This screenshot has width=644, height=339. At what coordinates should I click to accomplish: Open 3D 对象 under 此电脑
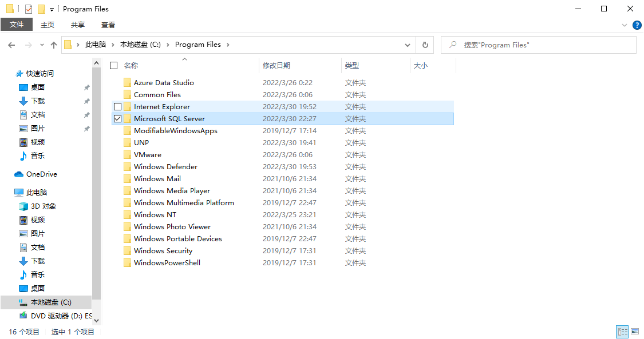(x=44, y=206)
